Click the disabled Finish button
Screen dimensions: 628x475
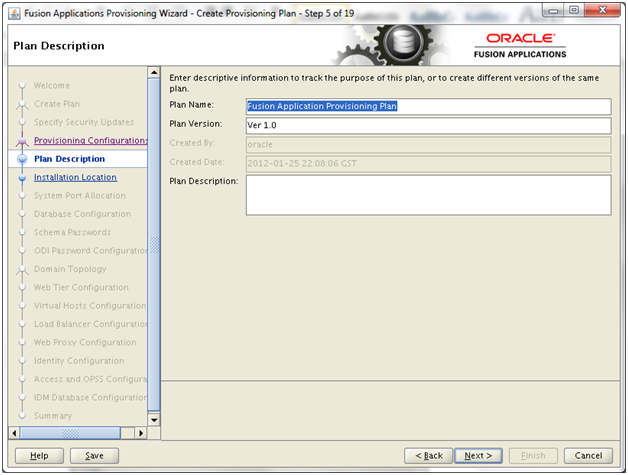pyautogui.click(x=533, y=456)
